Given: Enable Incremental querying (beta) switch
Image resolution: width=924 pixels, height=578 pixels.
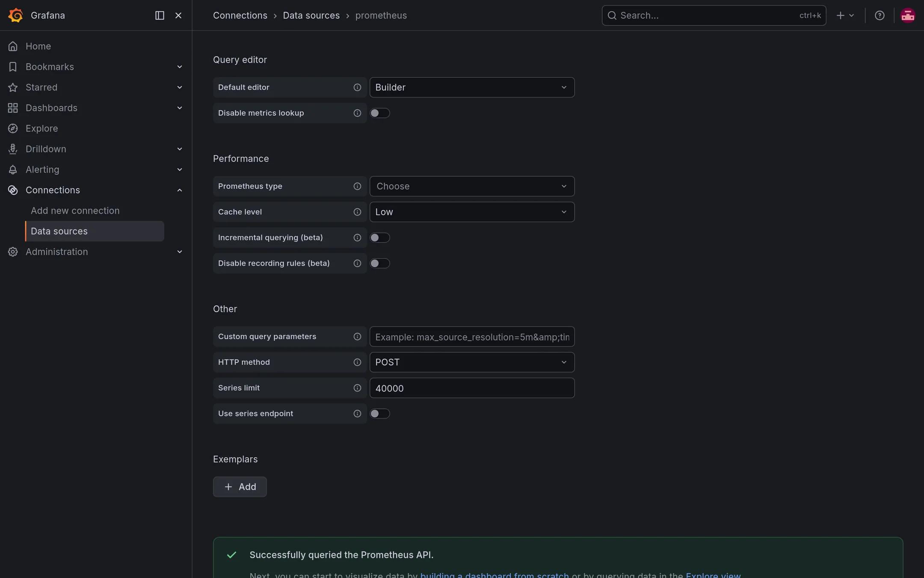Looking at the screenshot, I should tap(380, 238).
